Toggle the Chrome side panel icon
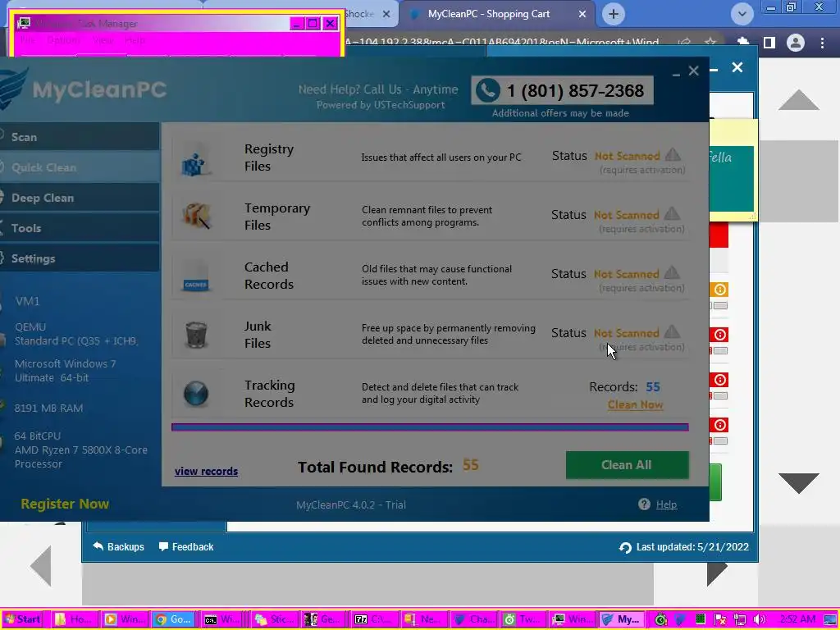Viewport: 840px width, 630px height. [x=769, y=43]
